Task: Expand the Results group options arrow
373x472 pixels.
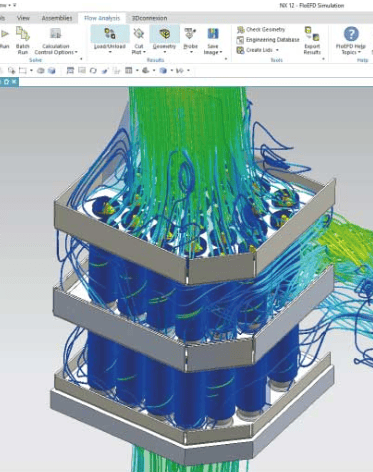Action: tap(226, 59)
